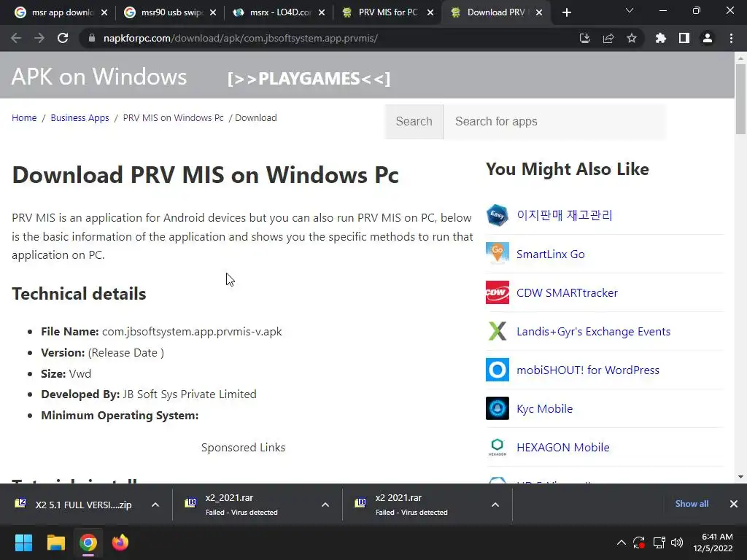Image resolution: width=747 pixels, height=560 pixels.
Task: Close the 'PRV MIS for PC' tab
Action: point(430,12)
